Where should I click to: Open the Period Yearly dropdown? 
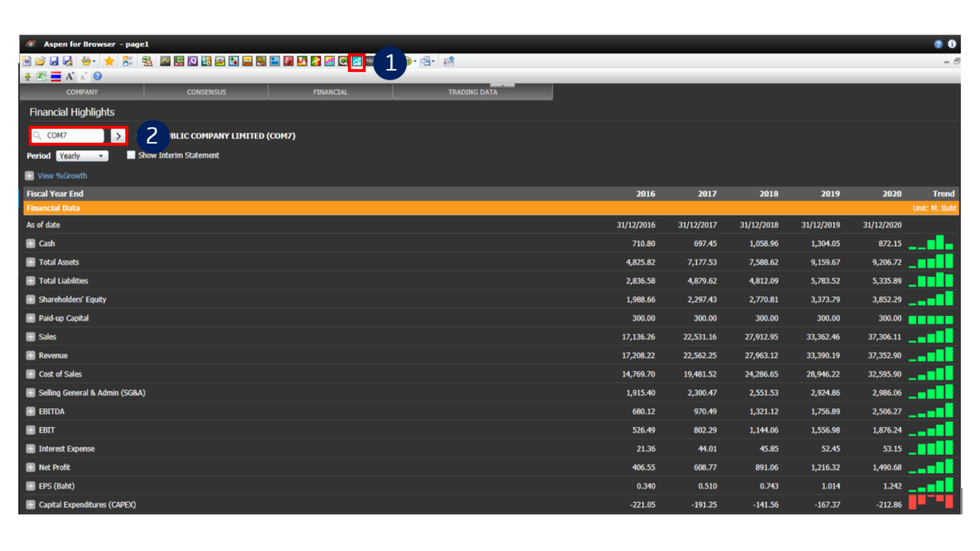click(x=82, y=156)
